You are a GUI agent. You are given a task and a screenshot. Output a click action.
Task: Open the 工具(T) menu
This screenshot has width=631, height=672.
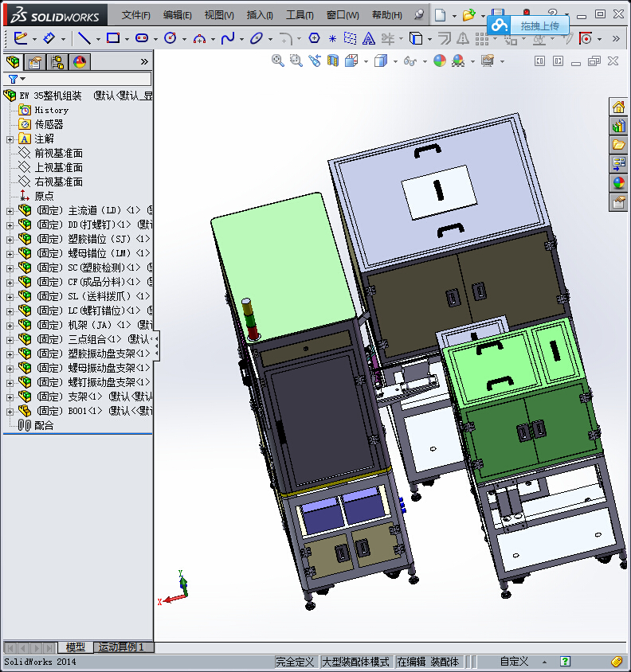pyautogui.click(x=300, y=15)
